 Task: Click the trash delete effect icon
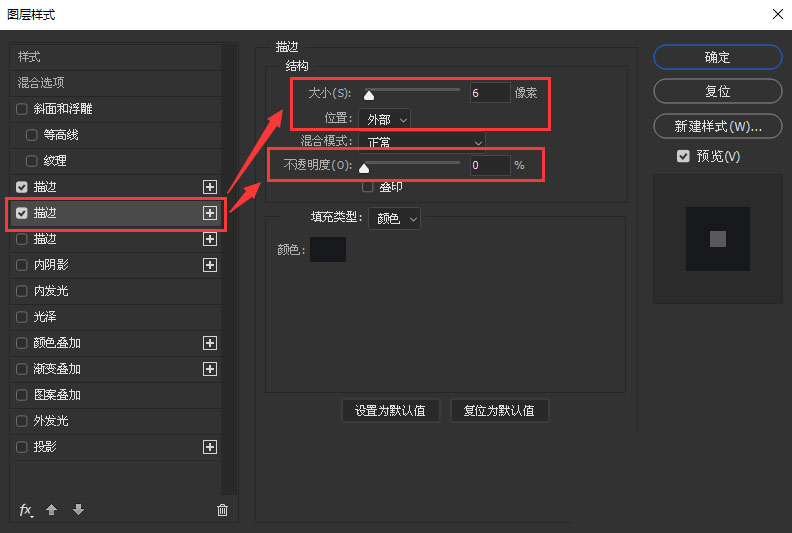click(x=222, y=510)
